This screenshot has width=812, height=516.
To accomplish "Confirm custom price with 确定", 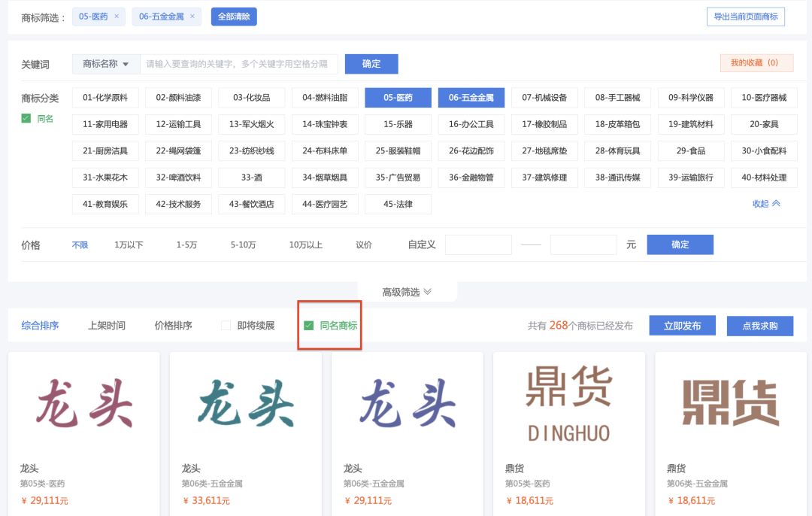I will [680, 244].
